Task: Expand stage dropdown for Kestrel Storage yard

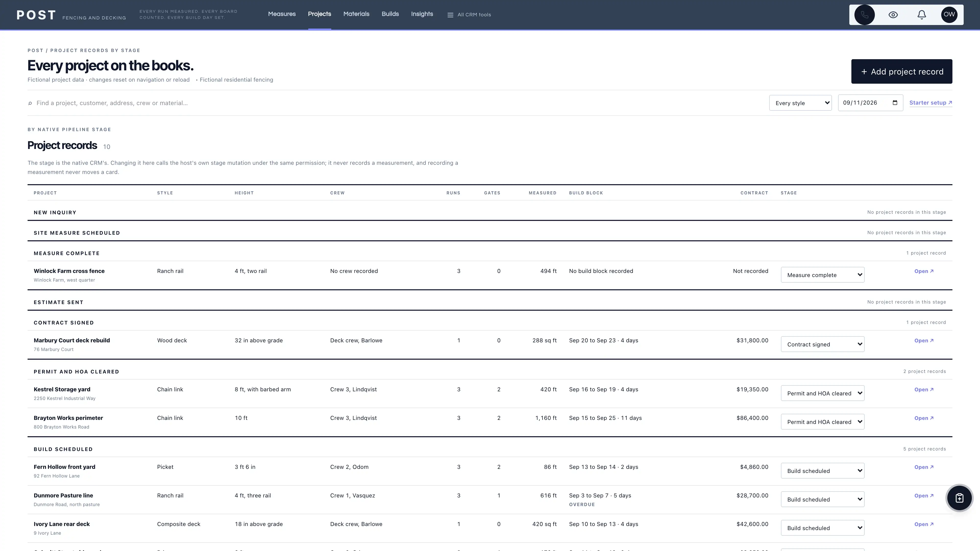Action: (823, 393)
